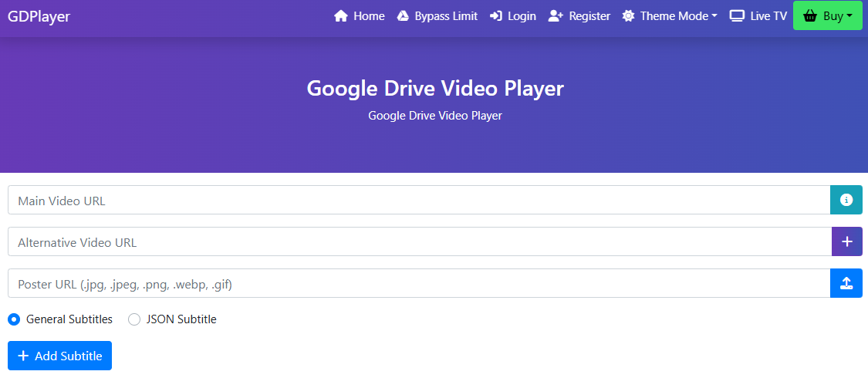Click upload icon next to Poster URL
Viewport: 868px width, 378px height.
[x=846, y=283]
